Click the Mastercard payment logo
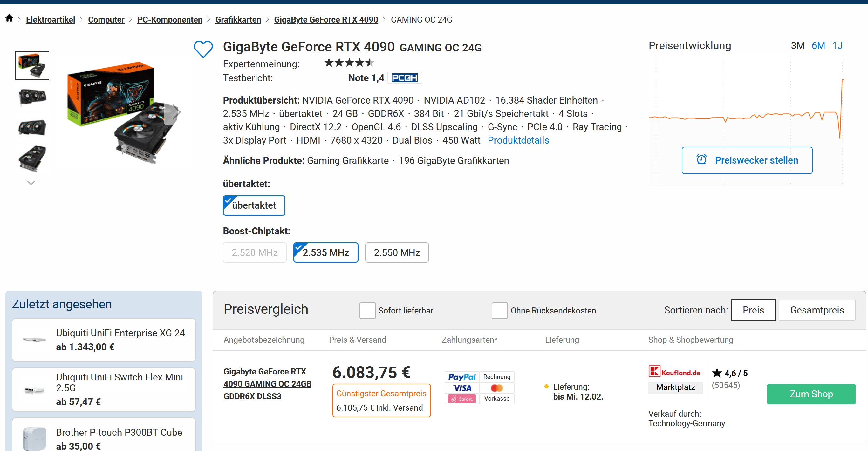 (x=497, y=388)
